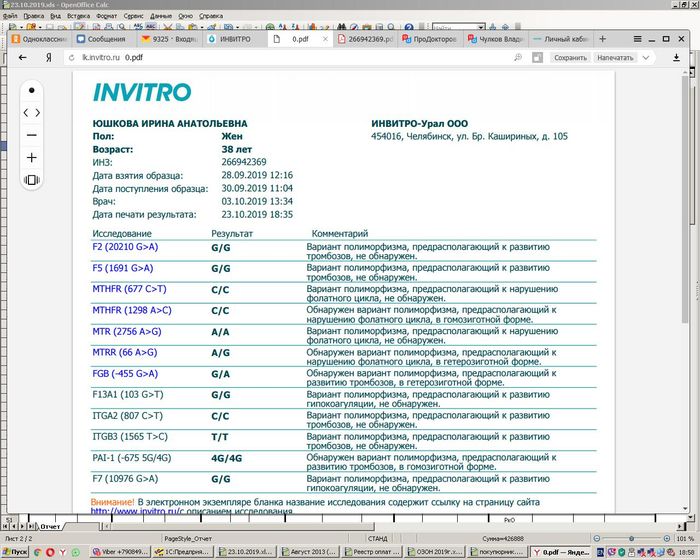Click the Сохранить button
Screen dimensions: 700x560
tap(570, 58)
